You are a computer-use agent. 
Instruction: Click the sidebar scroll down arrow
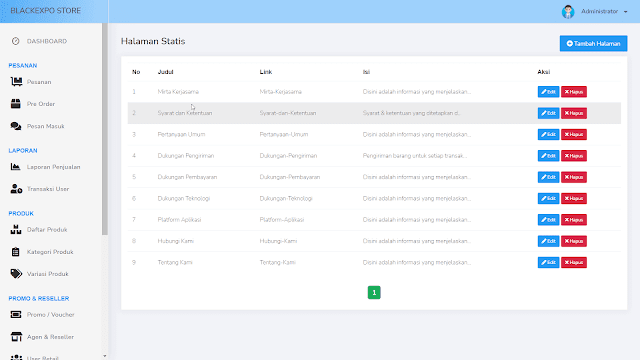pyautogui.click(x=105, y=356)
